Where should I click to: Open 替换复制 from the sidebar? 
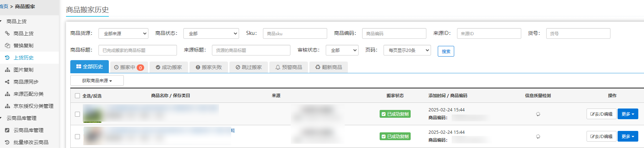tap(23, 46)
